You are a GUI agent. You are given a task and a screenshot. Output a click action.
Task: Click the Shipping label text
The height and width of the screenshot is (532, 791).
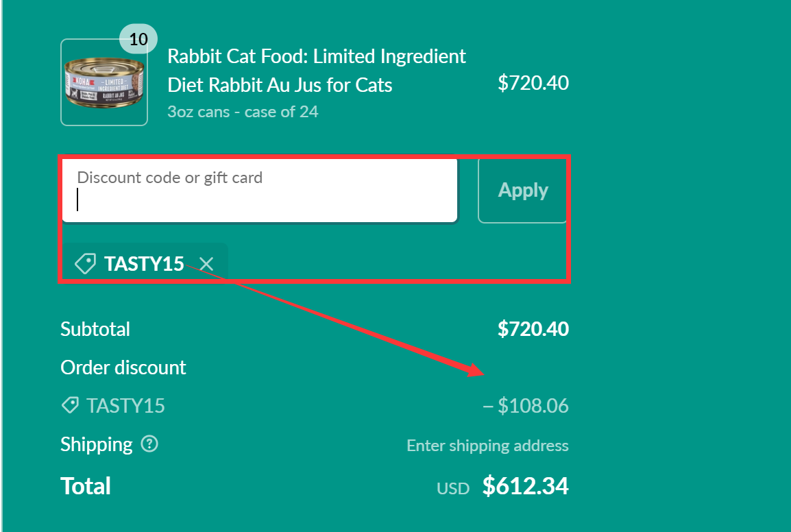point(96,444)
